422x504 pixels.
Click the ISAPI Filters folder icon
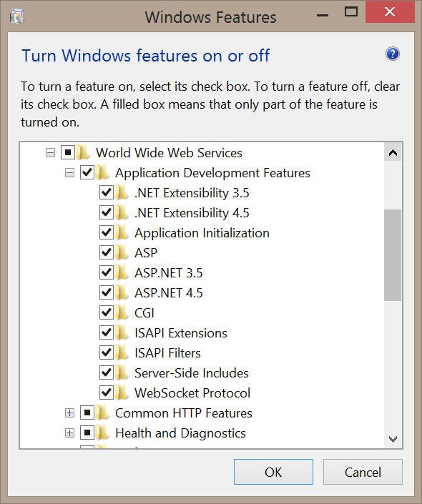[122, 352]
